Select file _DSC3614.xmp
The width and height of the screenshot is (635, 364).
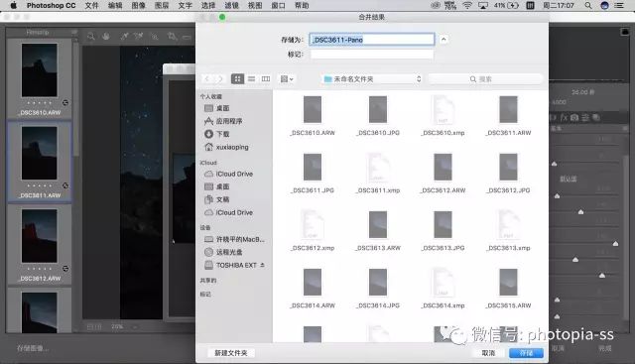click(444, 289)
